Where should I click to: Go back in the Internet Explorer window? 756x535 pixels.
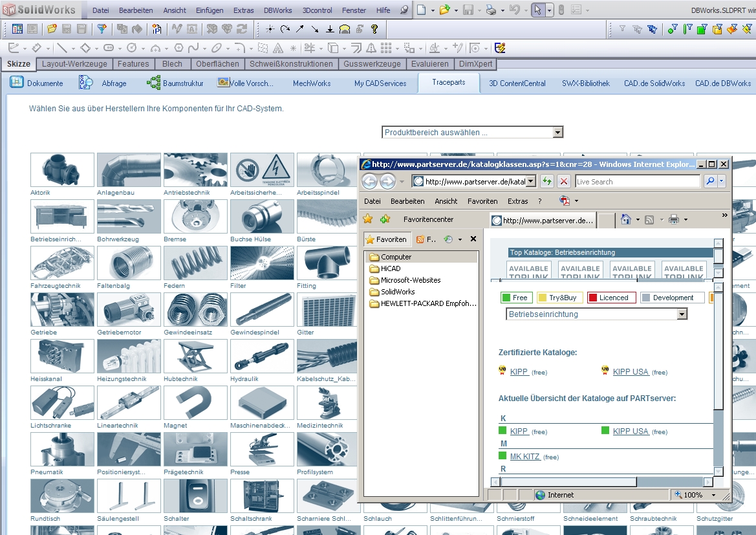tap(370, 181)
